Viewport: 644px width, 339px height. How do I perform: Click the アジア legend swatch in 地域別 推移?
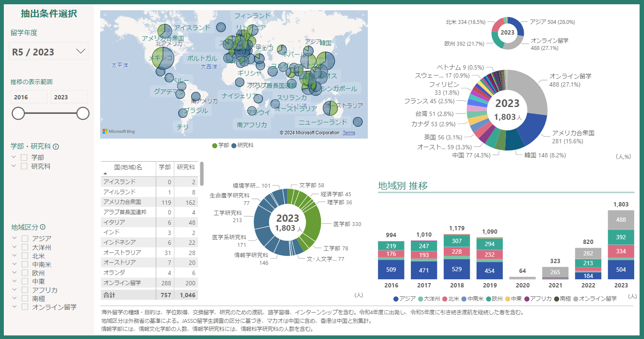pos(396,298)
